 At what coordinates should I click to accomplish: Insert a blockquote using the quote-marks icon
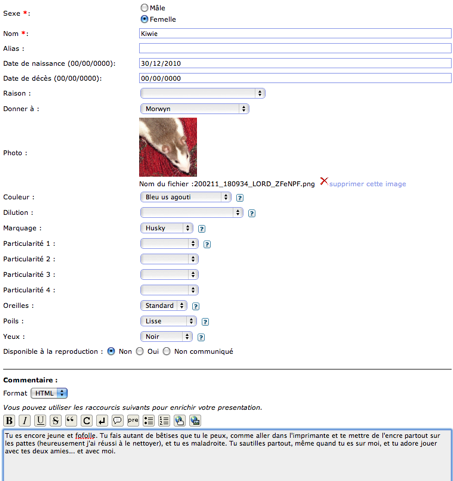point(71,421)
